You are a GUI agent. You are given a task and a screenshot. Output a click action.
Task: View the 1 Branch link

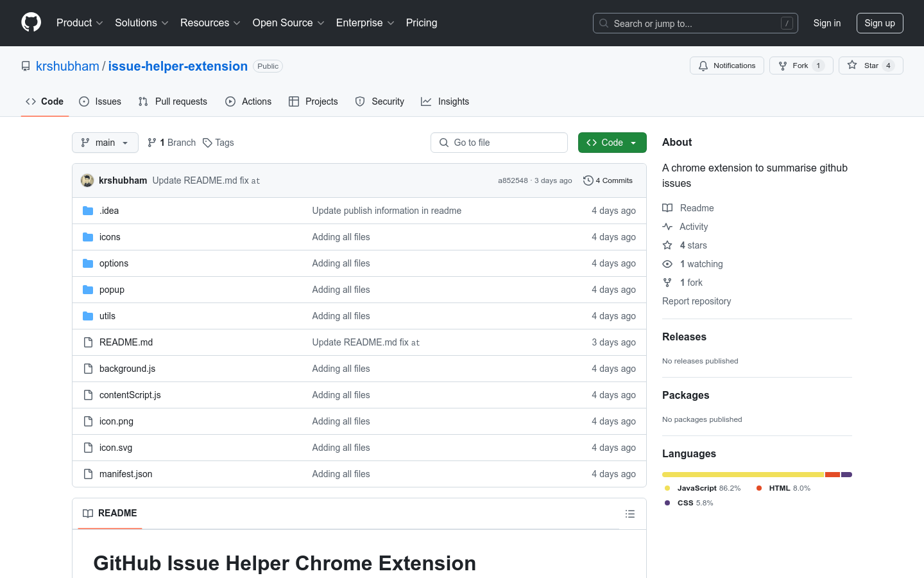click(x=171, y=143)
